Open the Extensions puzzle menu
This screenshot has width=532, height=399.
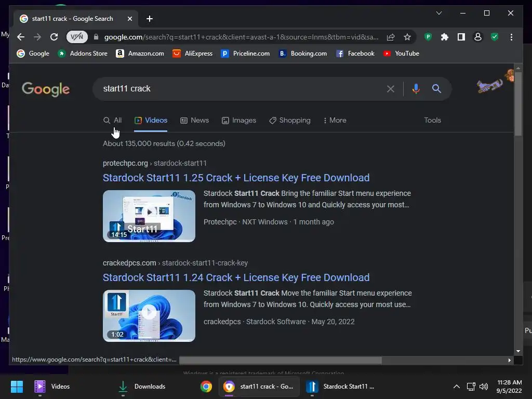[445, 37]
